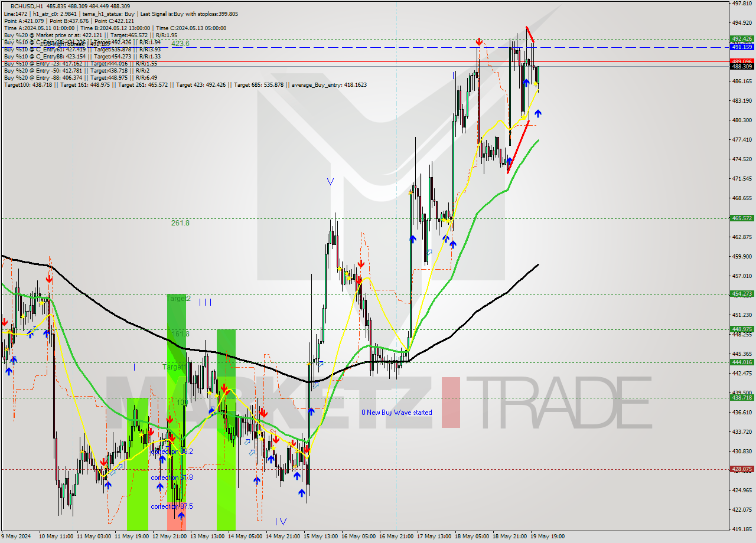Click the 'Buy %10 @ Entry -23: 417.162' line
Screen dimensions: 756x543
80,63
